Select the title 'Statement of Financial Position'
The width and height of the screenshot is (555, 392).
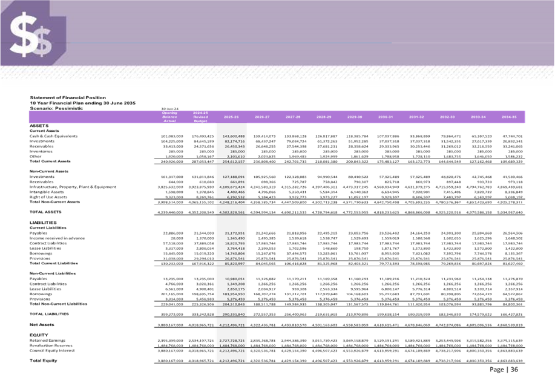(68, 97)
